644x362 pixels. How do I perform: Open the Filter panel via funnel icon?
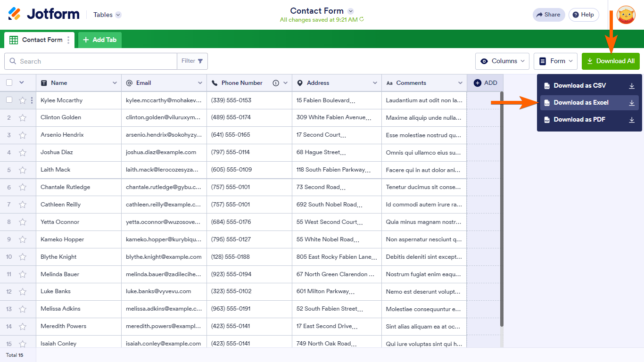tap(200, 61)
